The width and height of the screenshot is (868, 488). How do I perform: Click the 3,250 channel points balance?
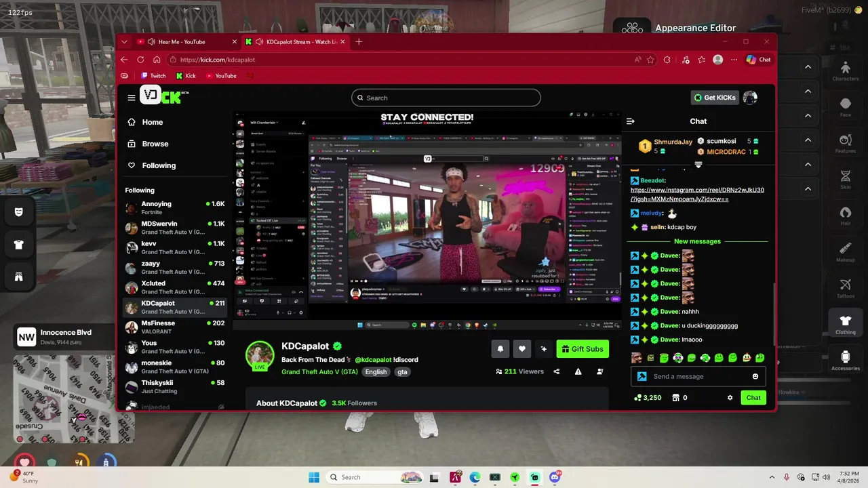(647, 398)
